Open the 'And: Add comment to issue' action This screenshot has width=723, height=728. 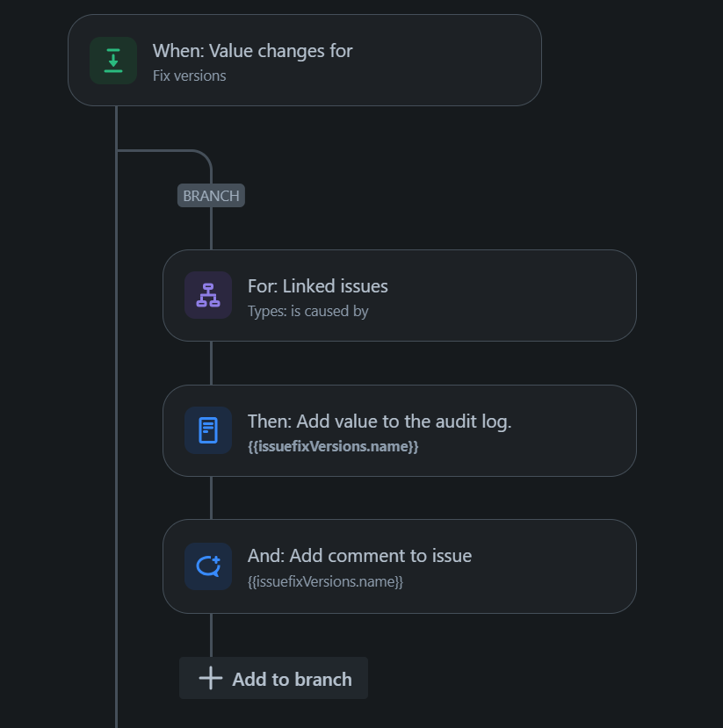coord(400,566)
